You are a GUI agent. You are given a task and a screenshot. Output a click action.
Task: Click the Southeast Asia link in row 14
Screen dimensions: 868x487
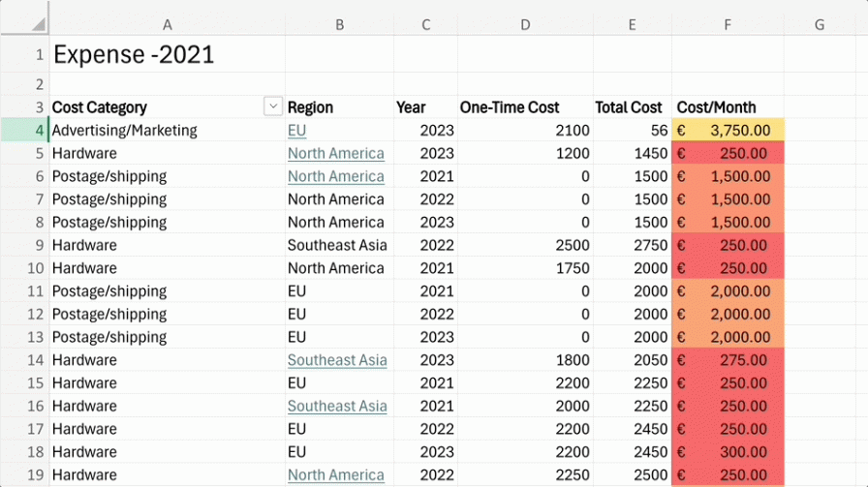pos(337,360)
